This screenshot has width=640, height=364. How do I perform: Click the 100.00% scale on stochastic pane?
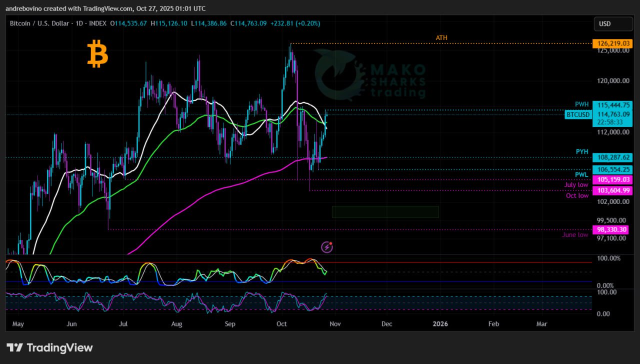coord(608,258)
